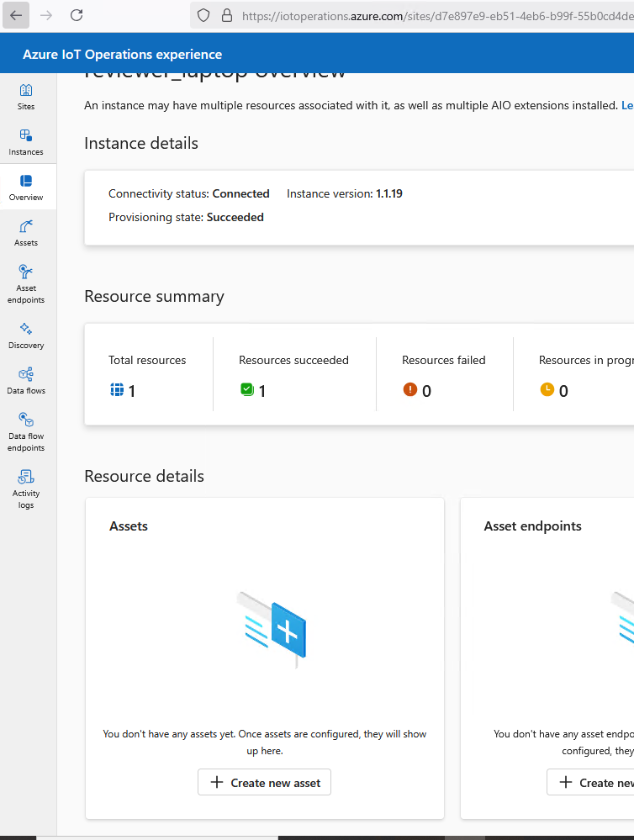Go back with the browser back arrow
The image size is (634, 840).
[x=16, y=15]
